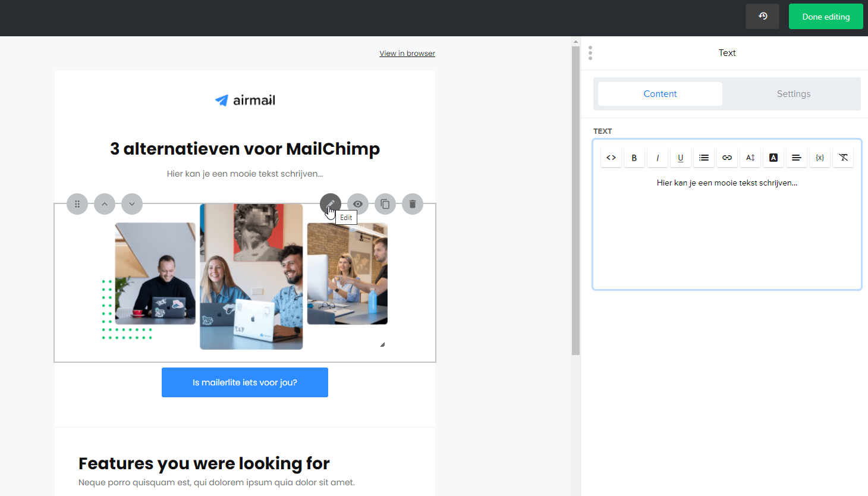Viewport: 868px width, 496px height.
Task: Toggle underline formatting
Action: pyautogui.click(x=681, y=158)
